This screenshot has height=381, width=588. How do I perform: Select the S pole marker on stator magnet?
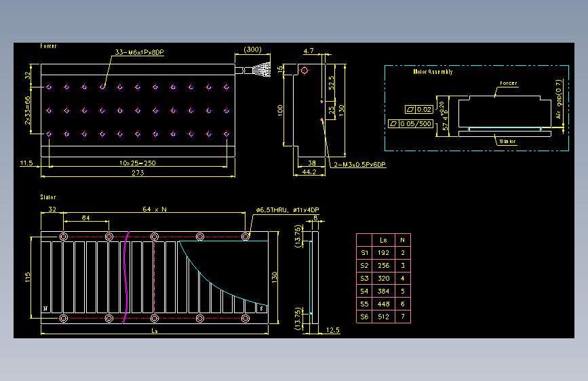(261, 308)
